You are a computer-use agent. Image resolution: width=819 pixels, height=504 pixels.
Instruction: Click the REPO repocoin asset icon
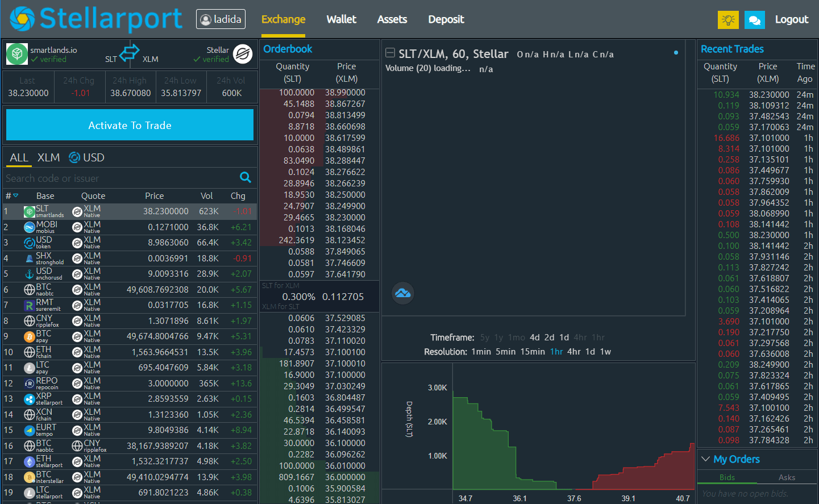click(30, 384)
